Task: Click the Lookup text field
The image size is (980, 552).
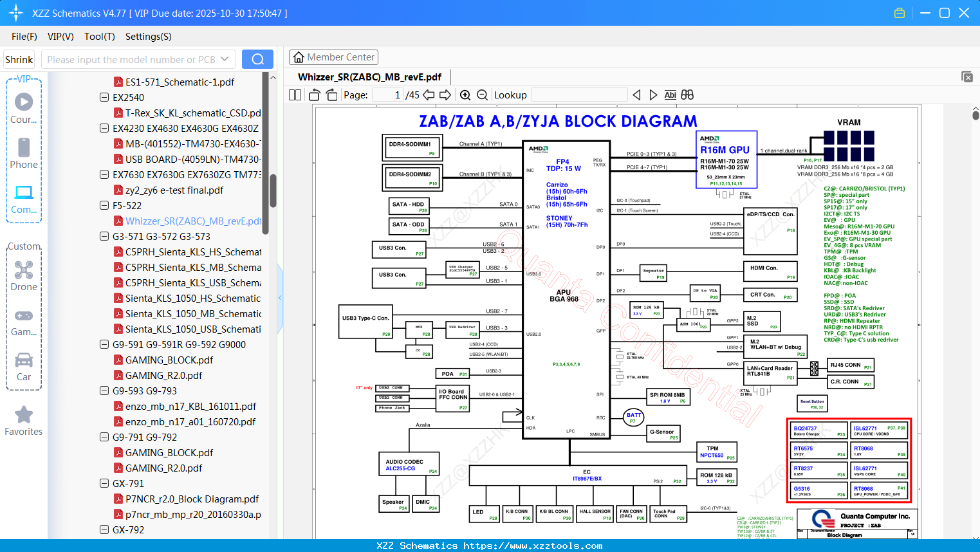Action: coord(580,95)
